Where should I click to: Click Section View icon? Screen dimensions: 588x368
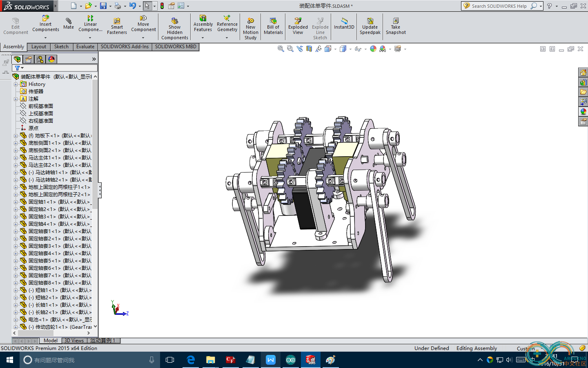tap(309, 49)
